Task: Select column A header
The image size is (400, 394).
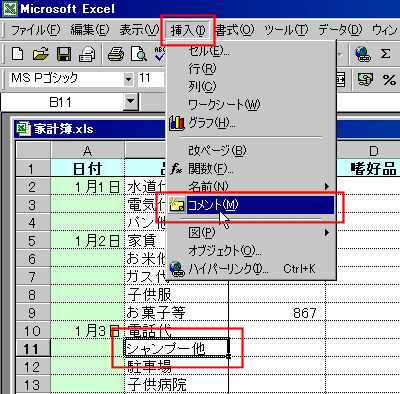Action: click(88, 151)
